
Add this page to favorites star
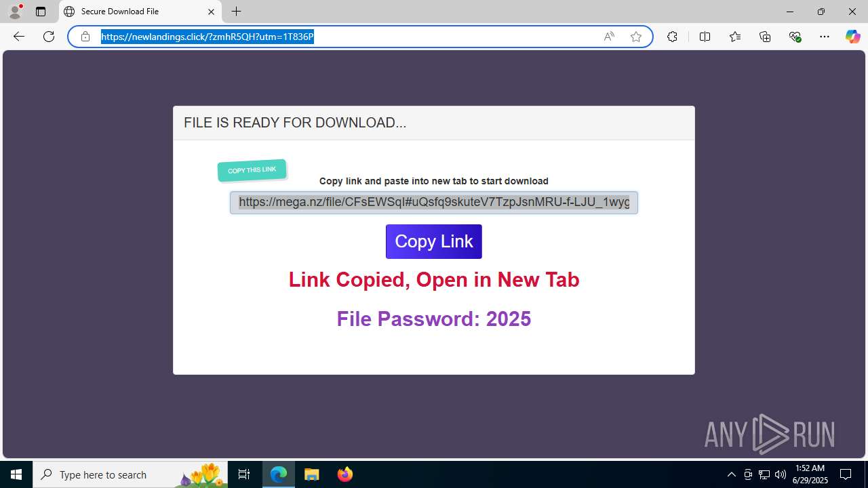coord(635,37)
